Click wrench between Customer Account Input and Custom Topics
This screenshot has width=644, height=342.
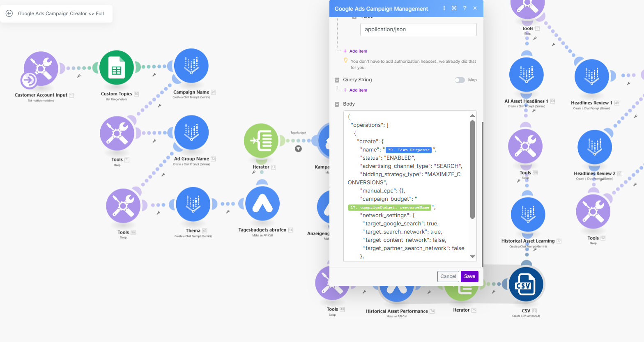[79, 76]
